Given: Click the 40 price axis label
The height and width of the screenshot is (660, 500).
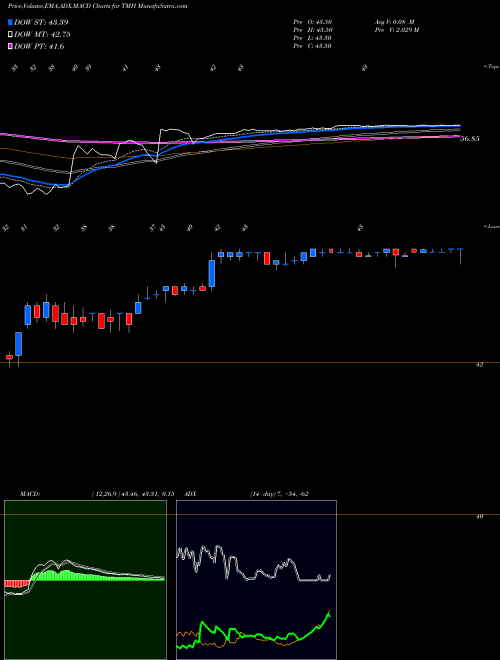Looking at the screenshot, I should coord(479,516).
